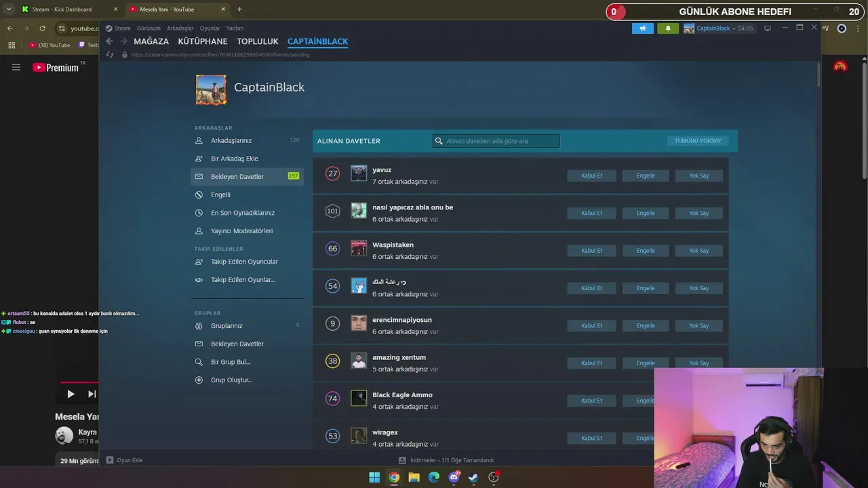Open the Yardım menu

point(235,28)
